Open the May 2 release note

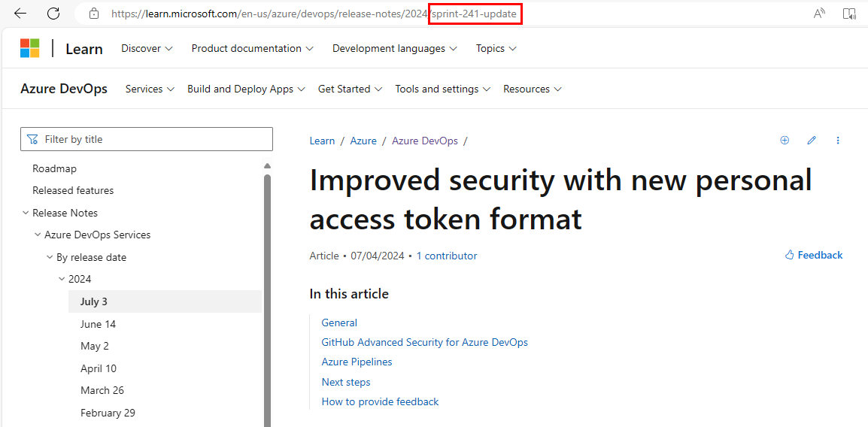(95, 347)
